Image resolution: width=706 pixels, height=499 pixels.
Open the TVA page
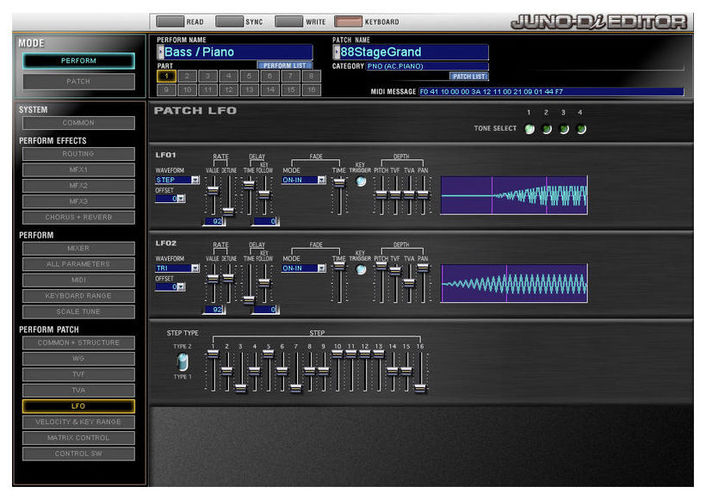point(79,390)
